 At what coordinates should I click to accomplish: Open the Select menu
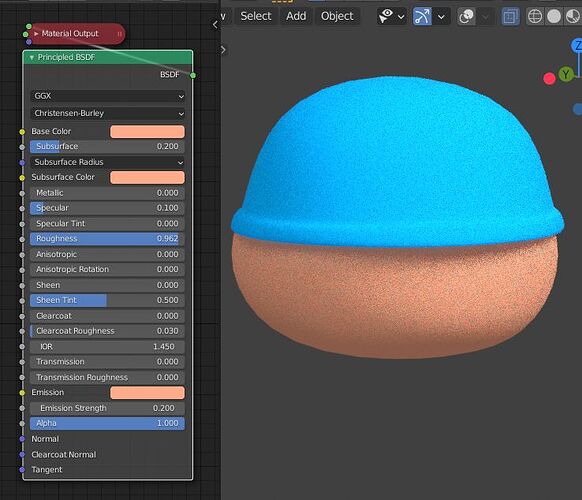coord(256,16)
